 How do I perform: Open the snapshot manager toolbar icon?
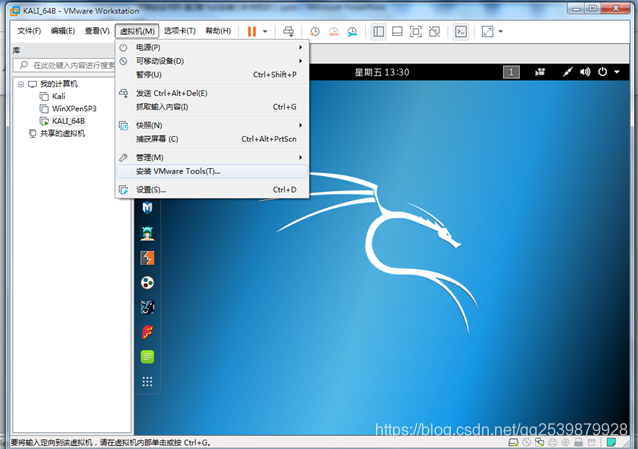point(352,31)
